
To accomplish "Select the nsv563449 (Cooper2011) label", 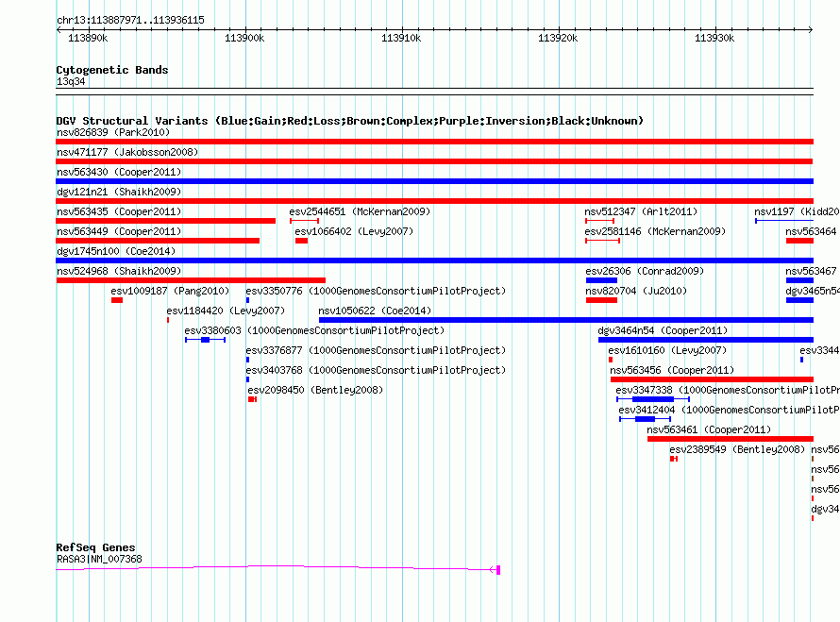I will (119, 231).
